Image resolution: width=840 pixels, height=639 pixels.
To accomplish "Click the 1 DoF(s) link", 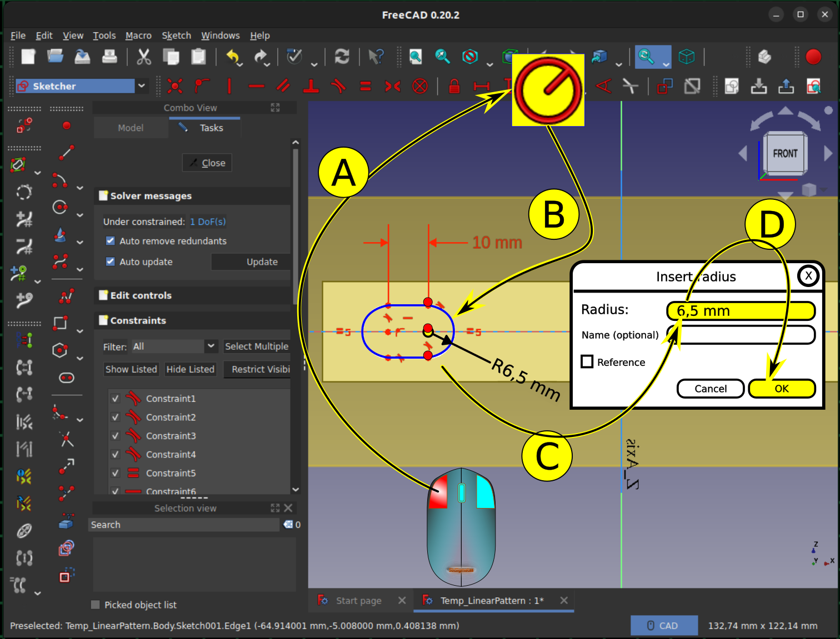I will pyautogui.click(x=208, y=222).
